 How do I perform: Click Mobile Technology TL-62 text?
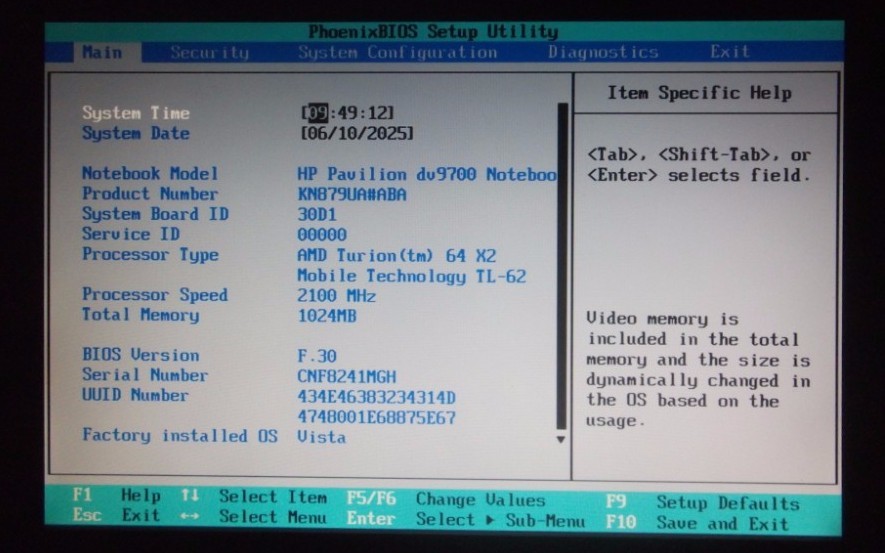pyautogui.click(x=411, y=276)
